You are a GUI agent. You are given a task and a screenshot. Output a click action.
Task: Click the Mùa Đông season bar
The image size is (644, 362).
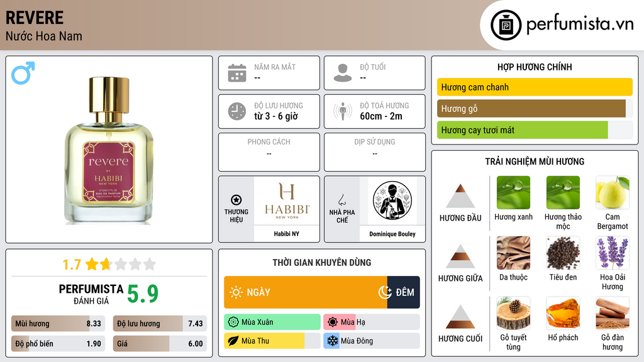[x=372, y=341]
